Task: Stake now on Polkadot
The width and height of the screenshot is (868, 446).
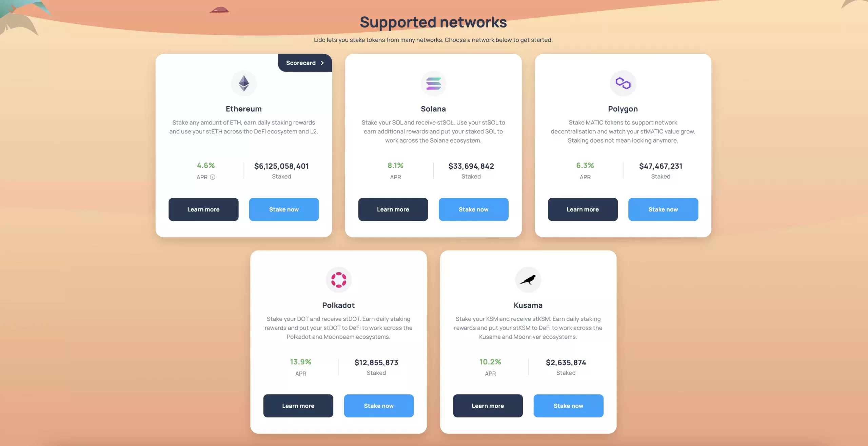Action: pos(379,406)
